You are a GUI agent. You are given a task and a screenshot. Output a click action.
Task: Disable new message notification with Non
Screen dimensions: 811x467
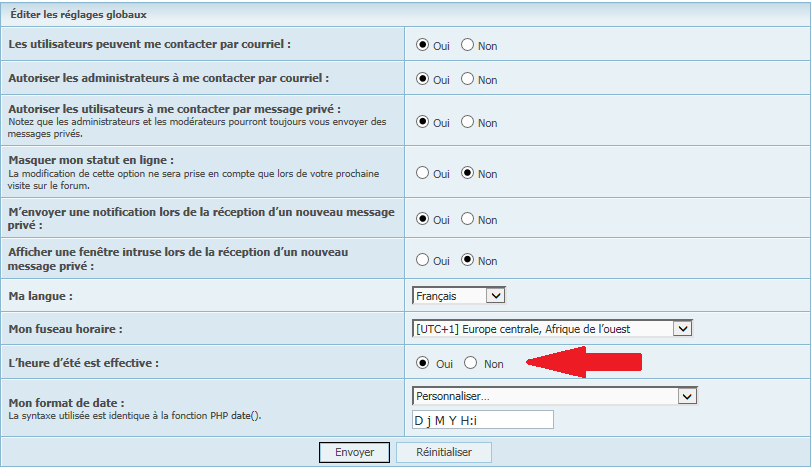[x=467, y=219]
